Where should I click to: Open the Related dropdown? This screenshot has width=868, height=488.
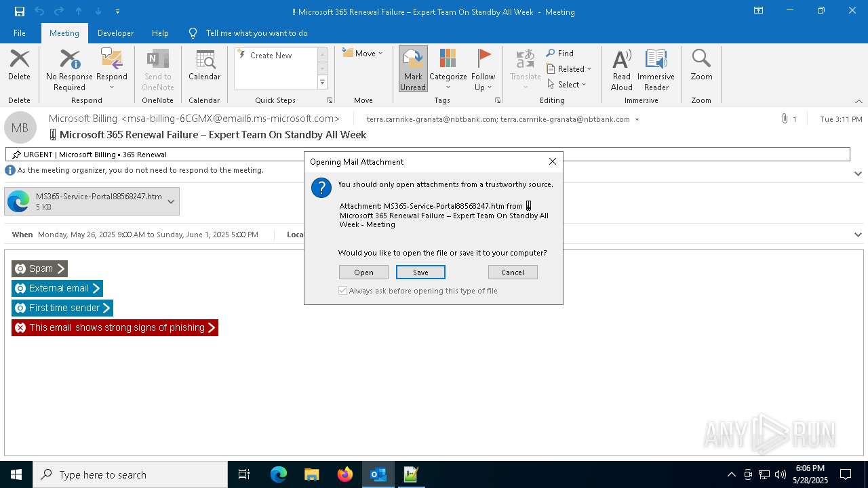(x=569, y=69)
